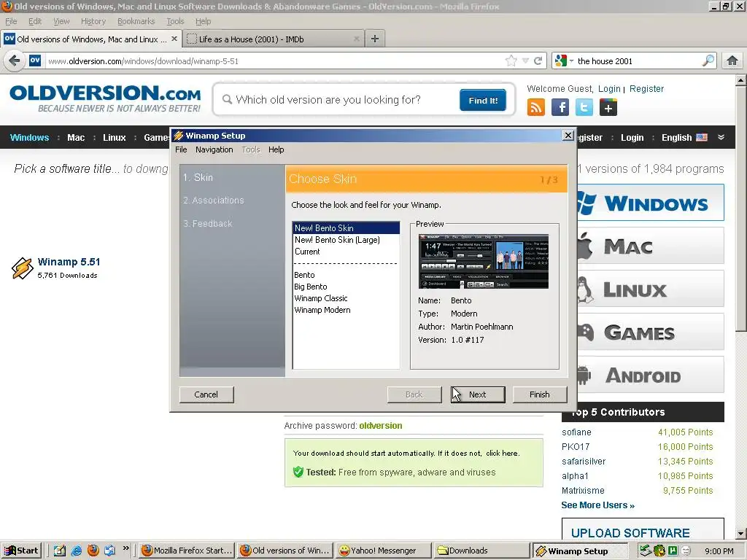Go to the '1. Skin' setup step
Screen dimensions: 747x560
[x=198, y=177]
